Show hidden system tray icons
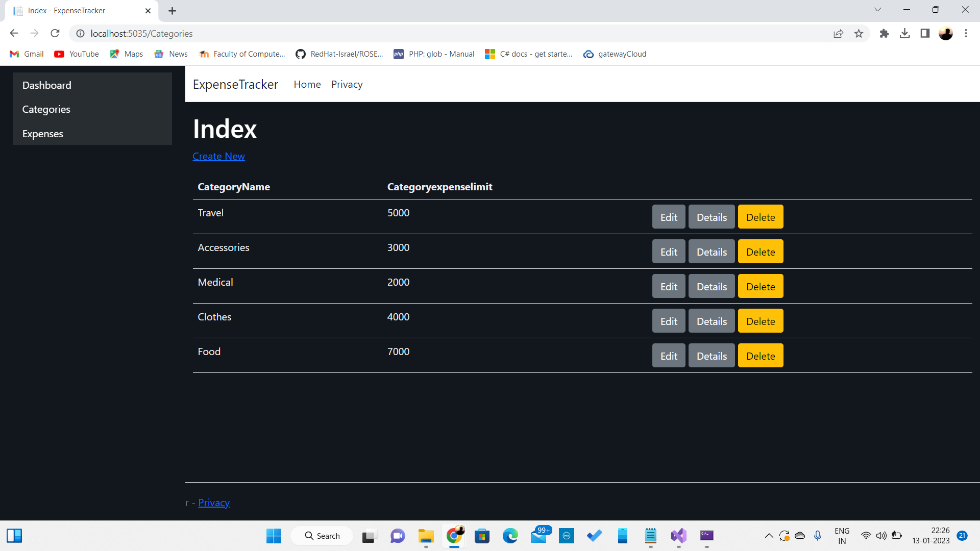980x551 pixels. click(x=769, y=536)
